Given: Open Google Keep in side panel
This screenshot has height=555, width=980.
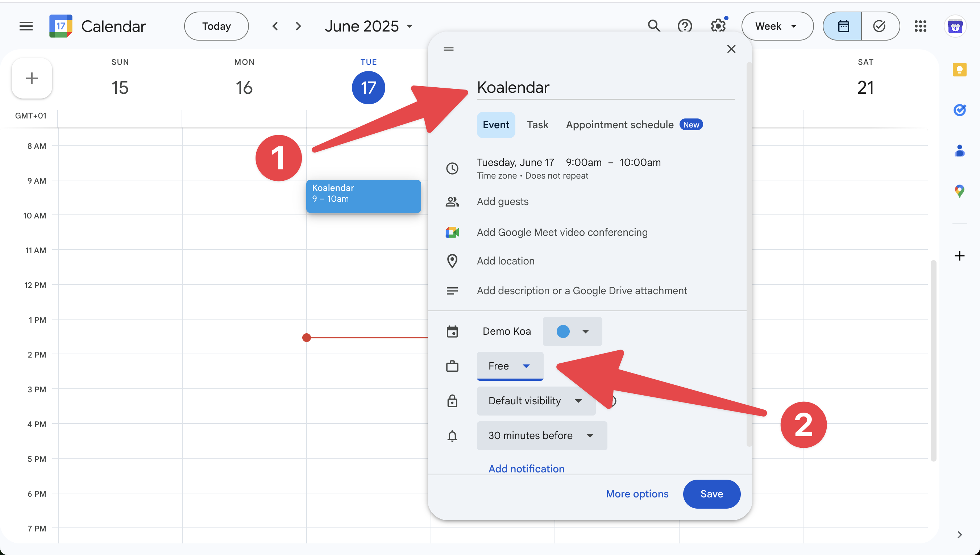Looking at the screenshot, I should coord(959,70).
